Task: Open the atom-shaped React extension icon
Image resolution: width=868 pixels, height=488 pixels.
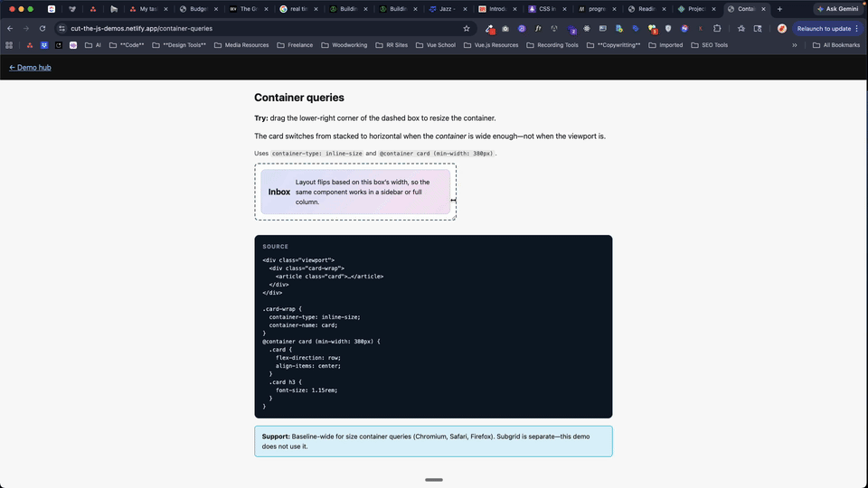Action: (587, 28)
